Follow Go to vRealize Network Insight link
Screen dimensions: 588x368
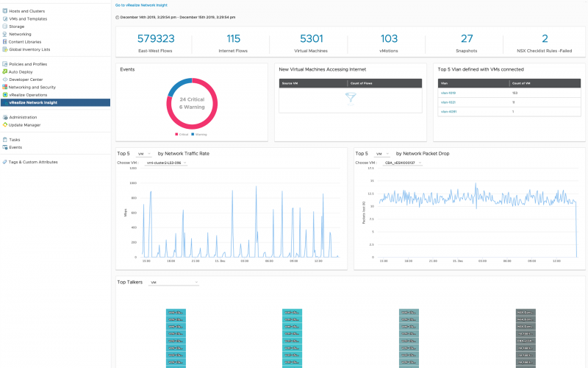tap(141, 5)
